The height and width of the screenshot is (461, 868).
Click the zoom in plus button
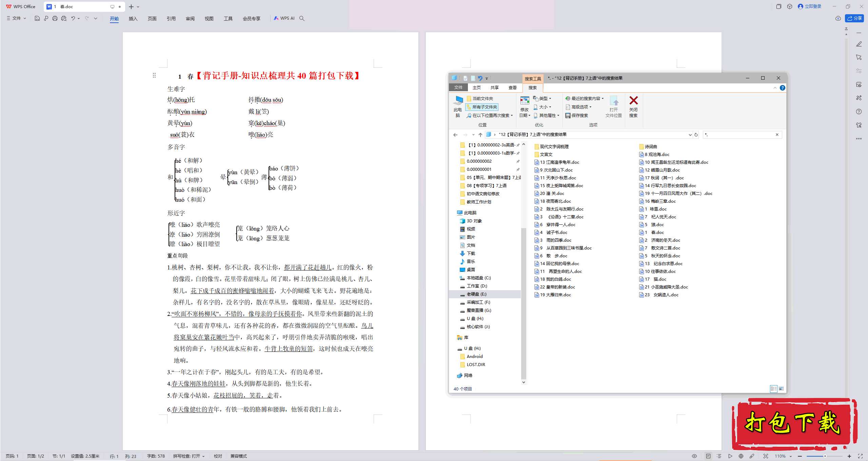849,456
